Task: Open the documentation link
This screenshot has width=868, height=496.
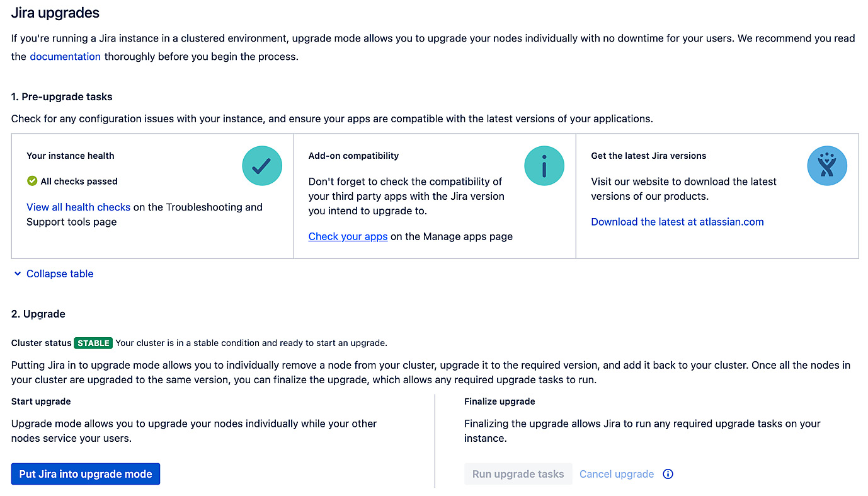Action: pos(65,56)
